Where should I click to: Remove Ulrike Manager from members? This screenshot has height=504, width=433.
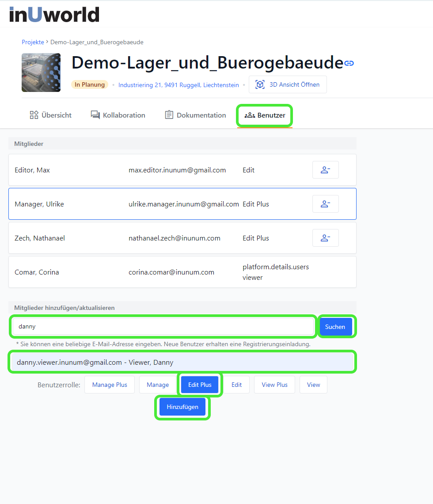[x=325, y=204]
